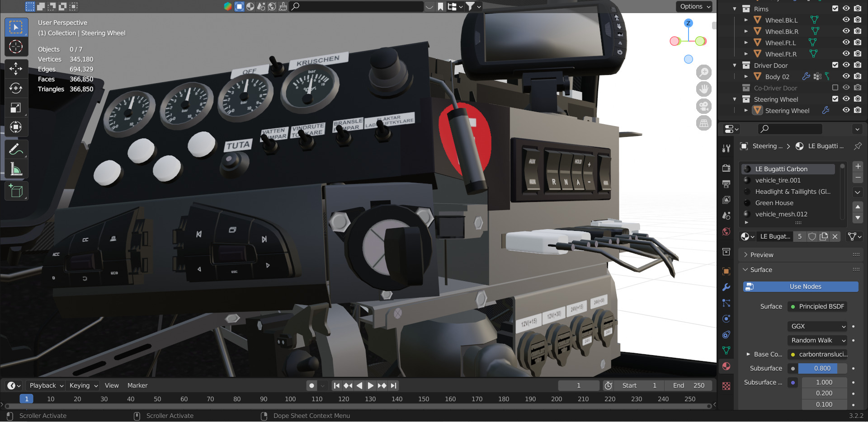
Task: Disable rendering of Wheel.Bk.R camera icon
Action: point(858,31)
